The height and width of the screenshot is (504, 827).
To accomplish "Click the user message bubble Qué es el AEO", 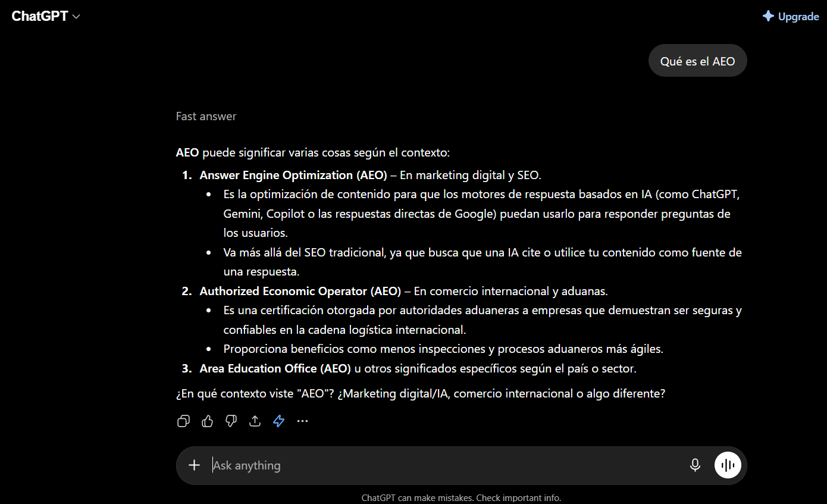I will [697, 61].
